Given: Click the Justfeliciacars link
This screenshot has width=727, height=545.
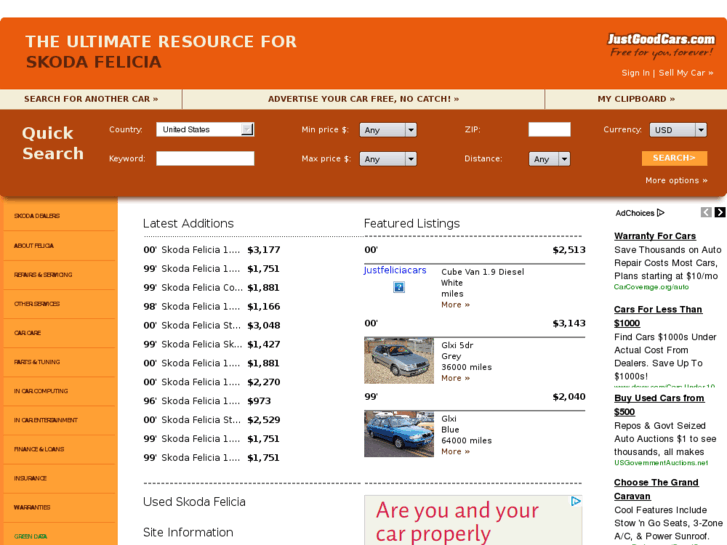Looking at the screenshot, I should click(395, 270).
